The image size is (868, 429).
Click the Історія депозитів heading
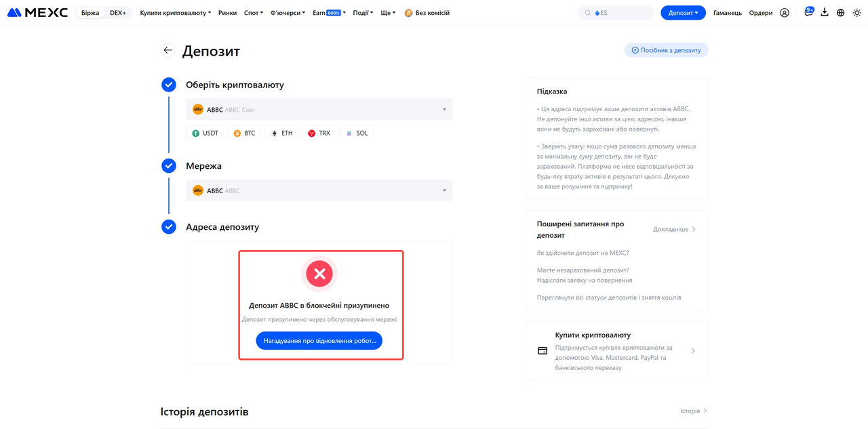click(204, 411)
